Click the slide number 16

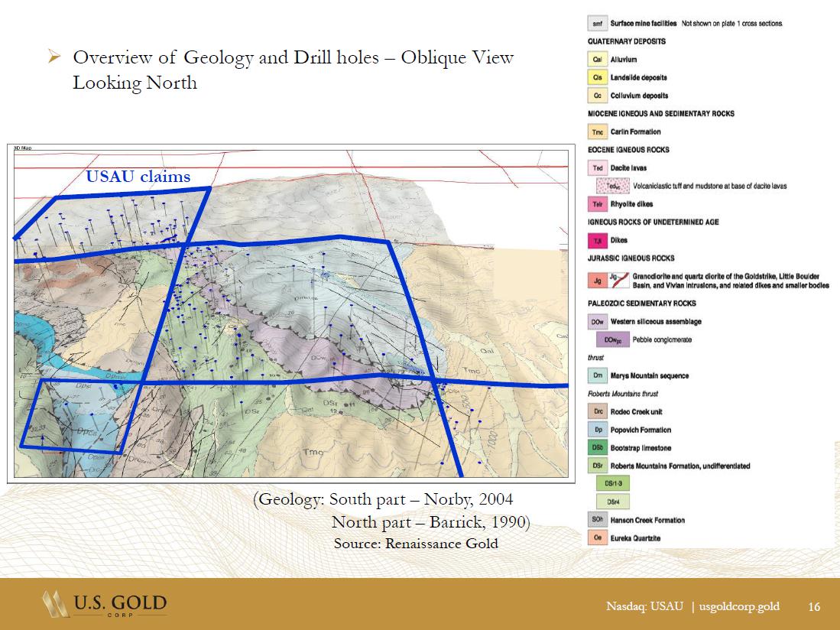(814, 606)
